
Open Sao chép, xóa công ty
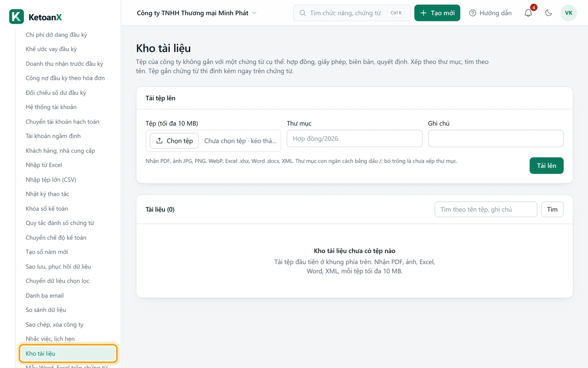(54, 325)
